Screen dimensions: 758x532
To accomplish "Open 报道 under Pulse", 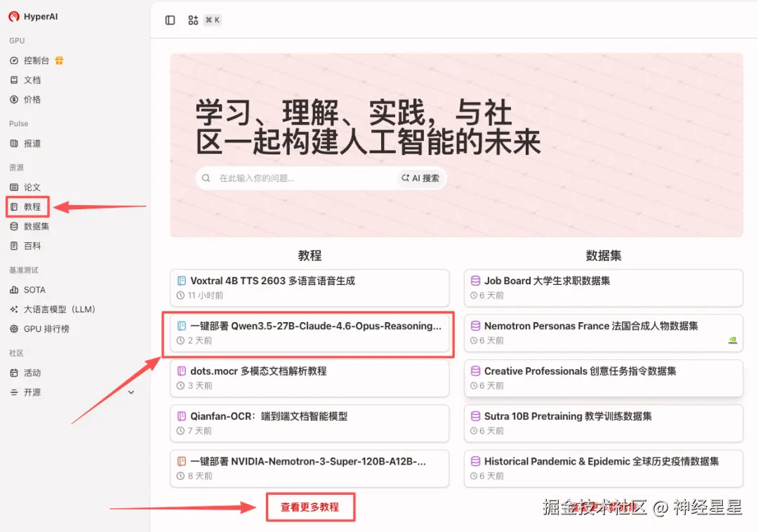I will (x=32, y=143).
